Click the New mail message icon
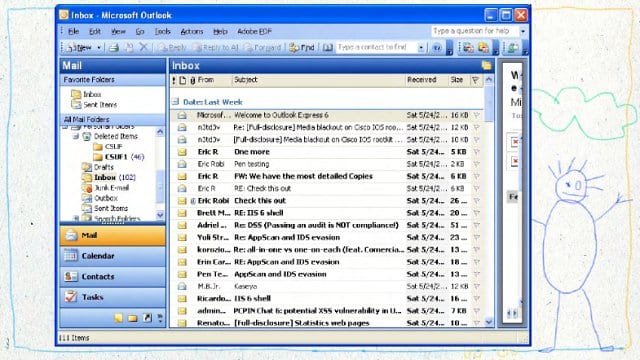 pyautogui.click(x=71, y=48)
